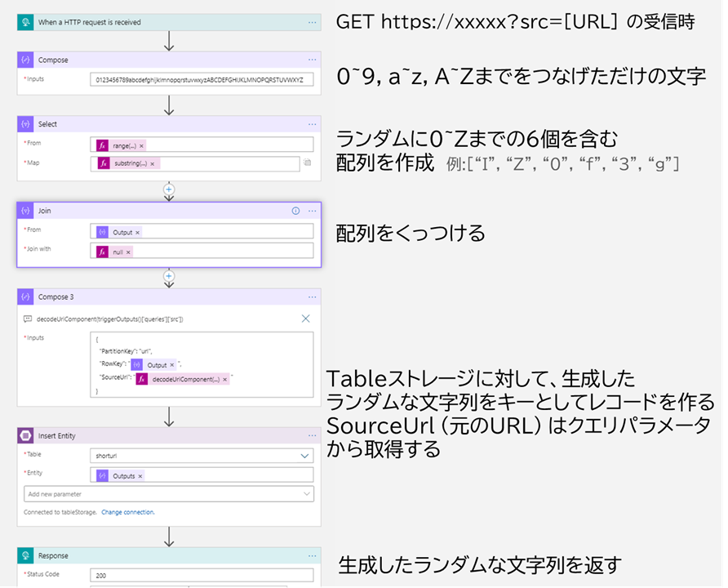Screen dimensions: 728x588
Task: Select the Compose 3 card title
Action: click(x=55, y=297)
